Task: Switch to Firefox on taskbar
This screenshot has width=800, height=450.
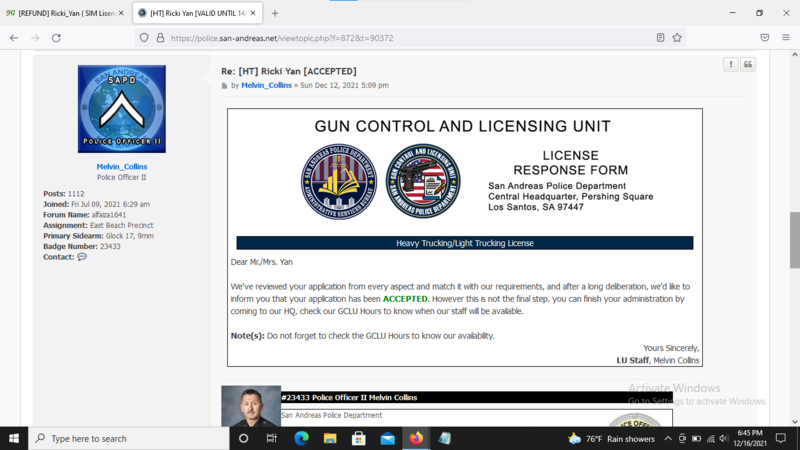Action: point(416,438)
